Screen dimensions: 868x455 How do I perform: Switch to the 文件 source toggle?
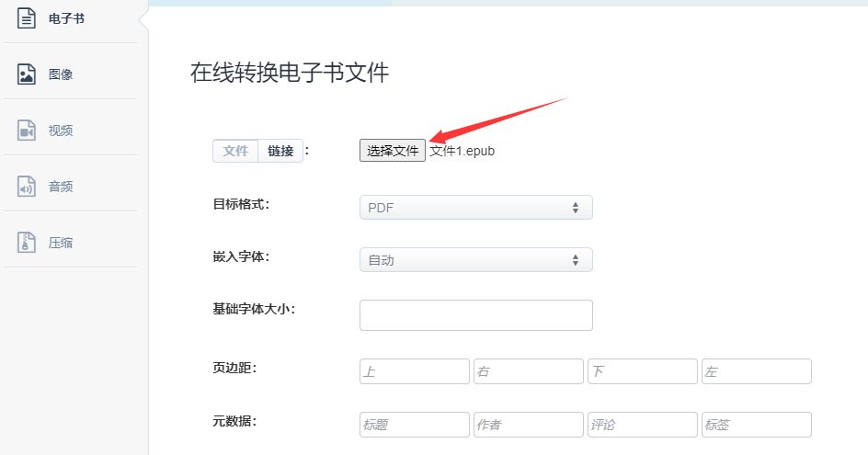[235, 151]
